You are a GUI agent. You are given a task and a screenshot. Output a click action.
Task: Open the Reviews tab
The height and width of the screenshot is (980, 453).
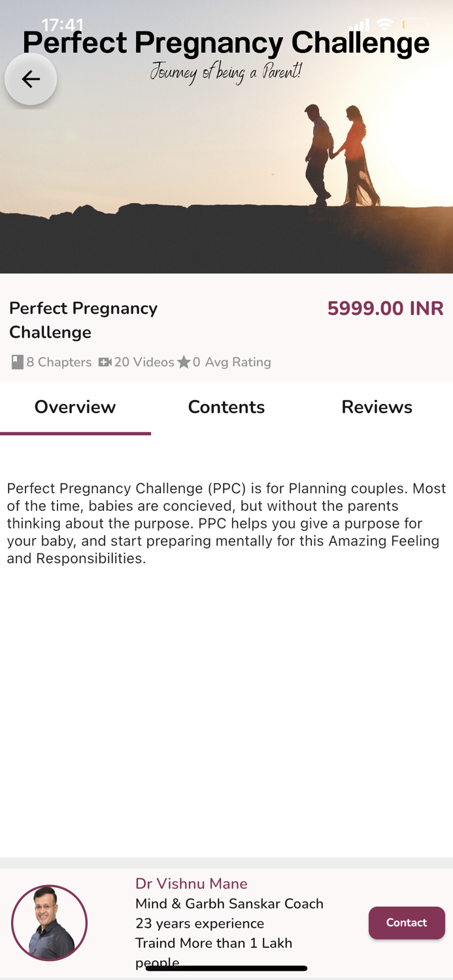(377, 406)
